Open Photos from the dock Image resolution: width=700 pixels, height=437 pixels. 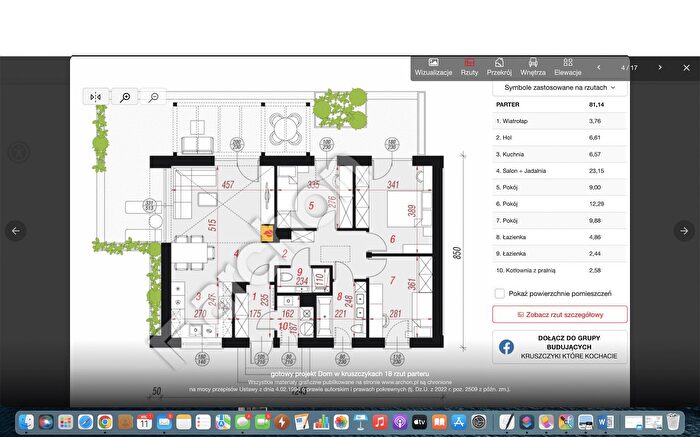coord(341,421)
